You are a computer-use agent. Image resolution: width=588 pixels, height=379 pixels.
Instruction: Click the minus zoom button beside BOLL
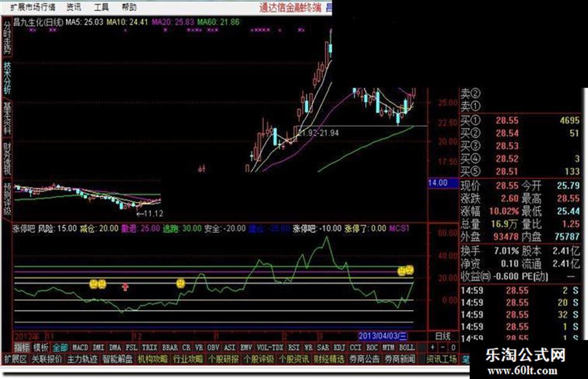click(x=443, y=347)
